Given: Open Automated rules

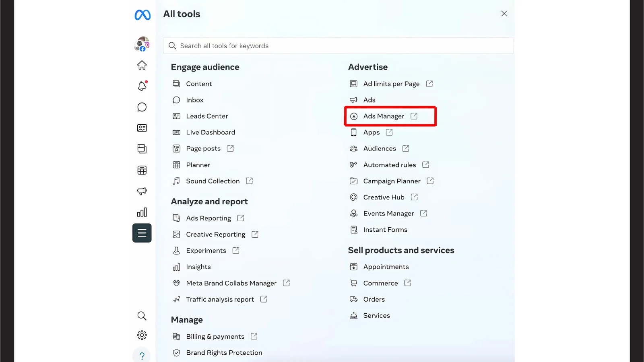Looking at the screenshot, I should (x=389, y=165).
